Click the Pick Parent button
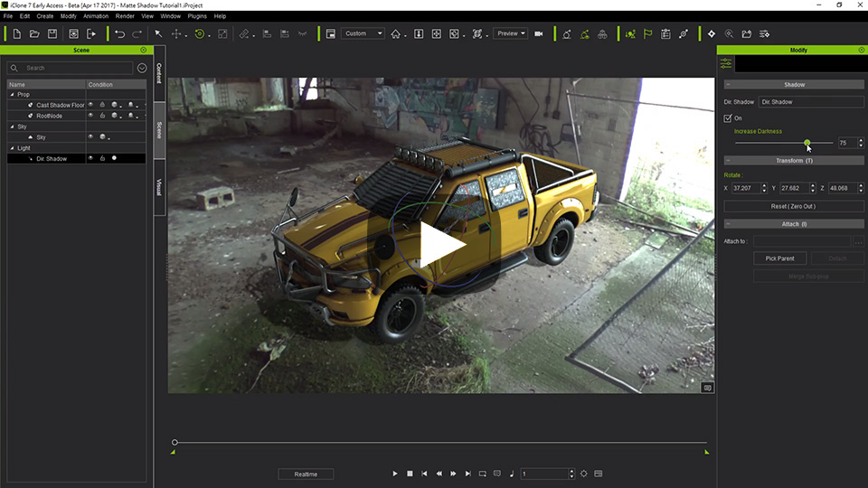The height and width of the screenshot is (488, 868). tap(779, 258)
